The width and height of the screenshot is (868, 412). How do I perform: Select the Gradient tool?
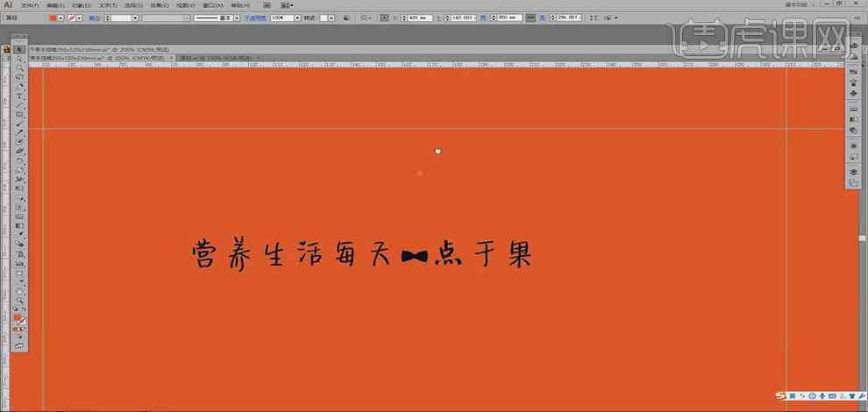tap(20, 225)
